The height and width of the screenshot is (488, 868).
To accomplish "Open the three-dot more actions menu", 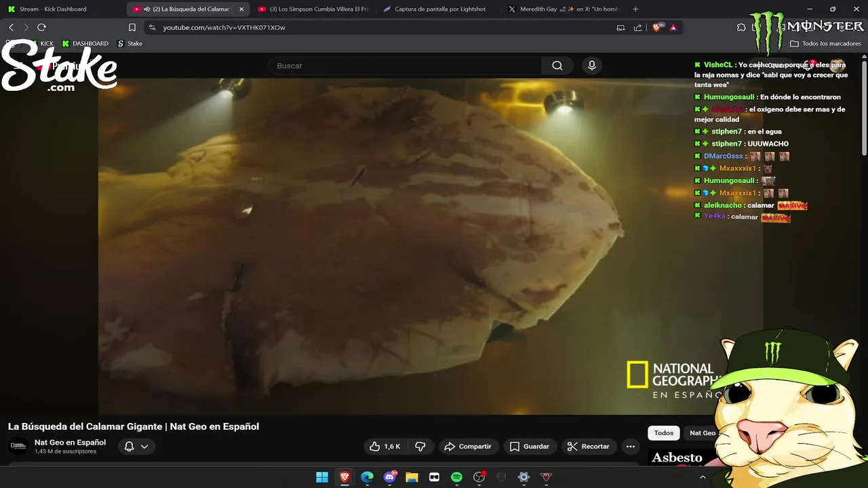I will pyautogui.click(x=631, y=447).
